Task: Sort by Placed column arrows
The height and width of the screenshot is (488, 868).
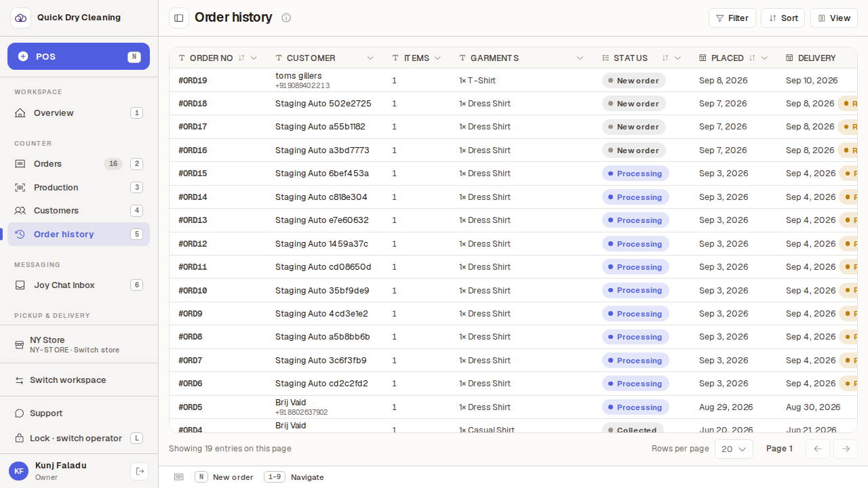Action: pos(752,58)
